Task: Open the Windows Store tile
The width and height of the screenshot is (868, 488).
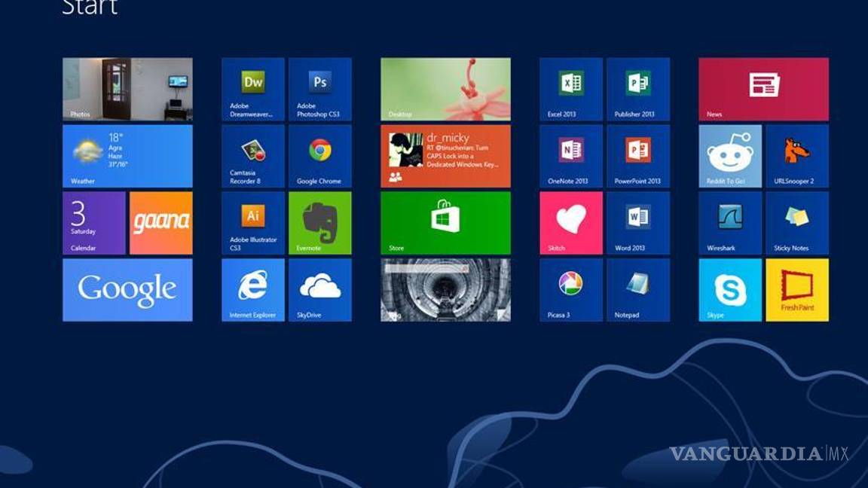Action: (x=445, y=223)
